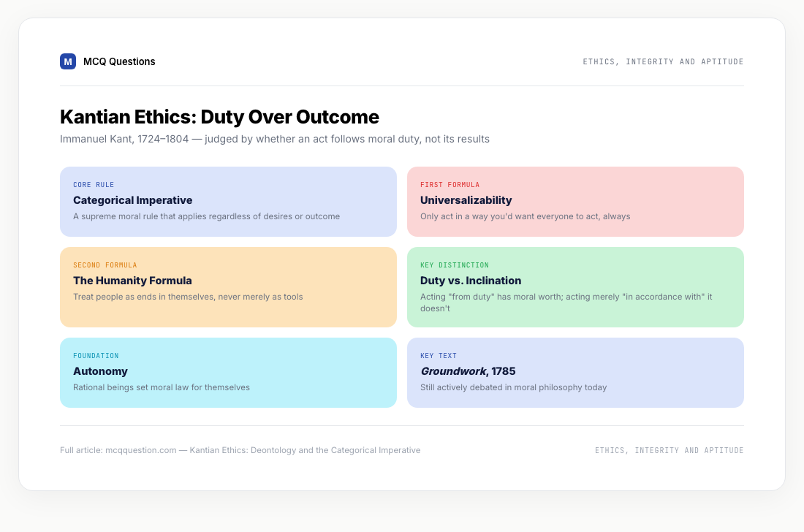This screenshot has height=532, width=804.
Task: Click the SECOND FORMULA tag label
Action: point(105,265)
